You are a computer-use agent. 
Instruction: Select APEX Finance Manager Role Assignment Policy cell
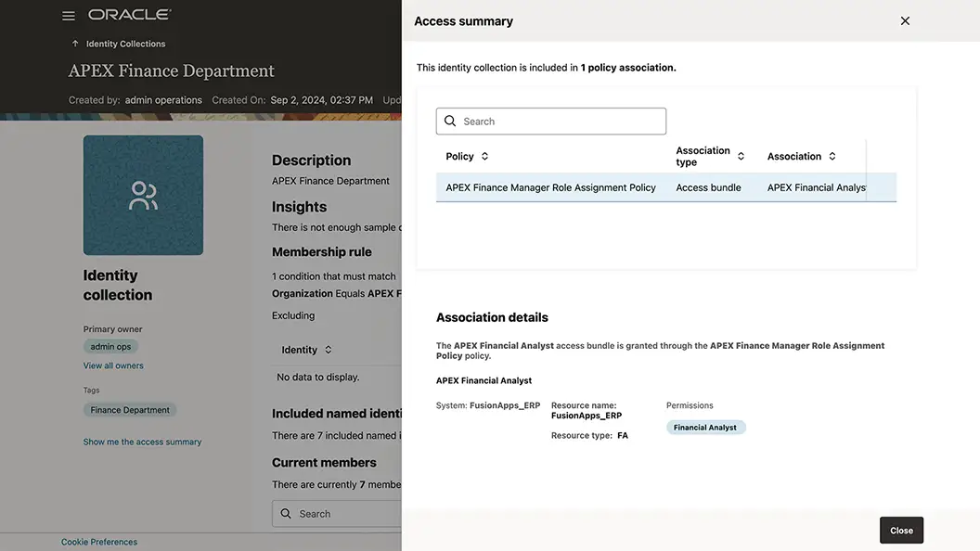(x=550, y=187)
